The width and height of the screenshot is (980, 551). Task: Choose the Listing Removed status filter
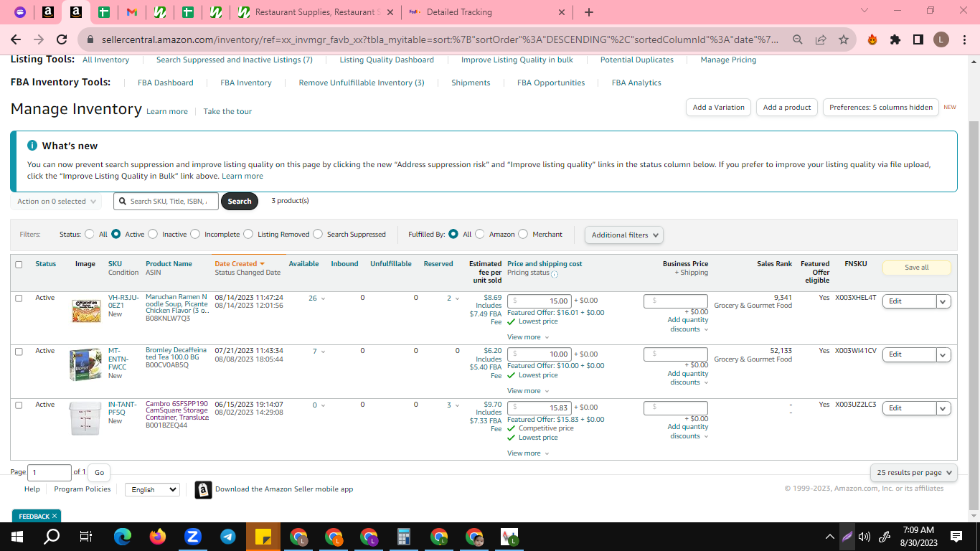(x=248, y=234)
